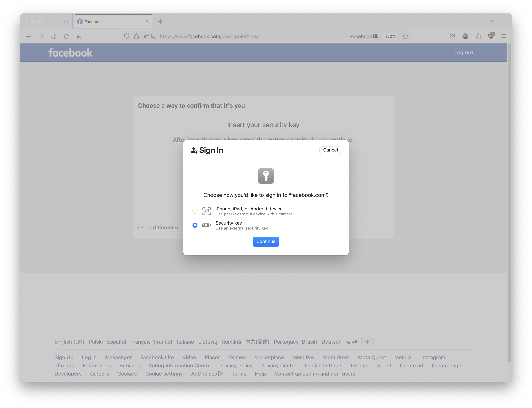Select the iPhone, iPad, or Android device option
The height and width of the screenshot is (408, 532).
click(195, 211)
